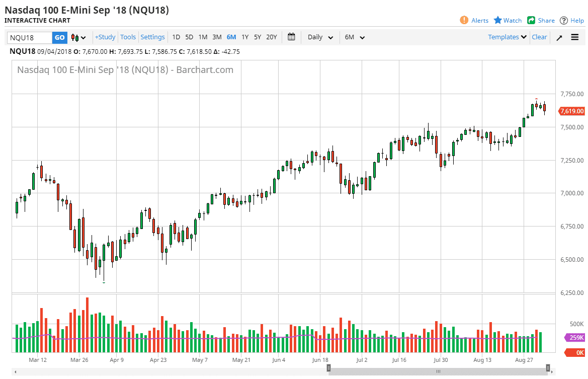Enable the 5D chart view
Viewport: 588px width, 379px height.
(x=189, y=37)
